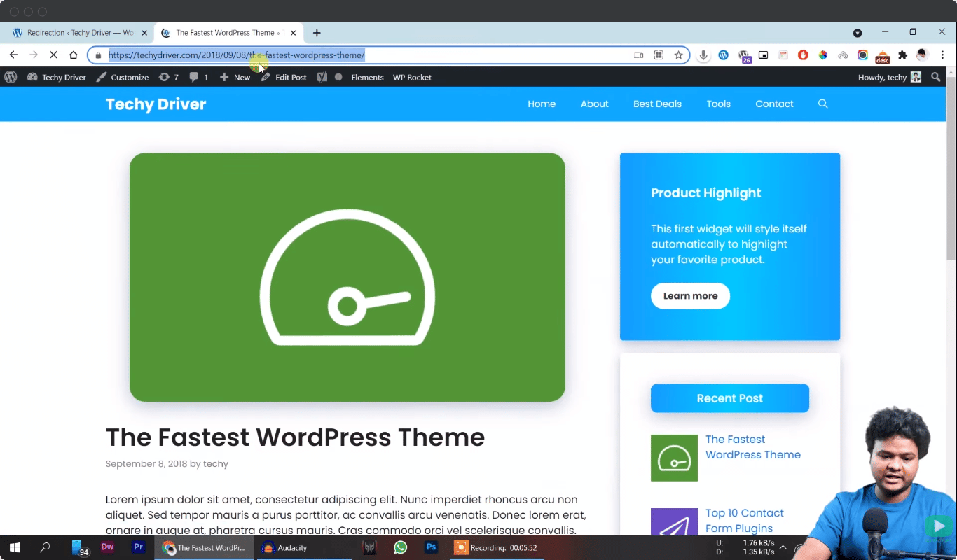The width and height of the screenshot is (957, 560).
Task: Open the Yoast SEO icon in admin bar
Action: click(x=322, y=77)
